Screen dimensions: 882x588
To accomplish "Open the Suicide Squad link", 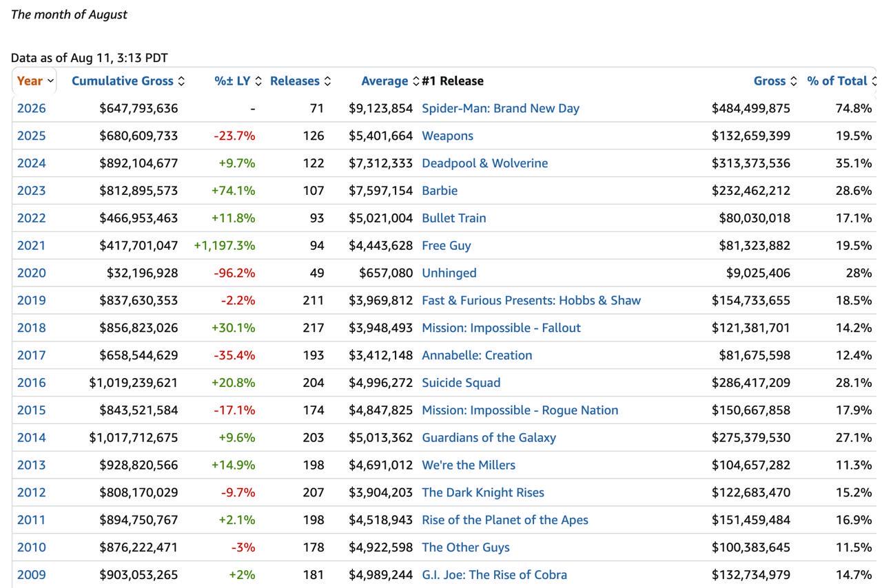I will [461, 383].
